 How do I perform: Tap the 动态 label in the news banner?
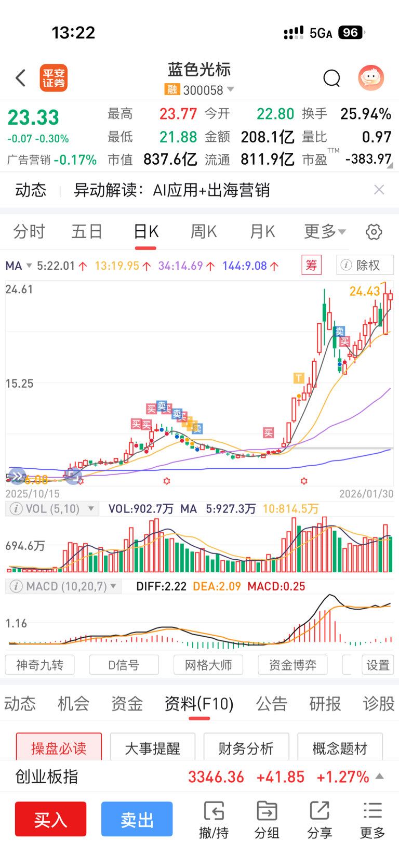31,190
